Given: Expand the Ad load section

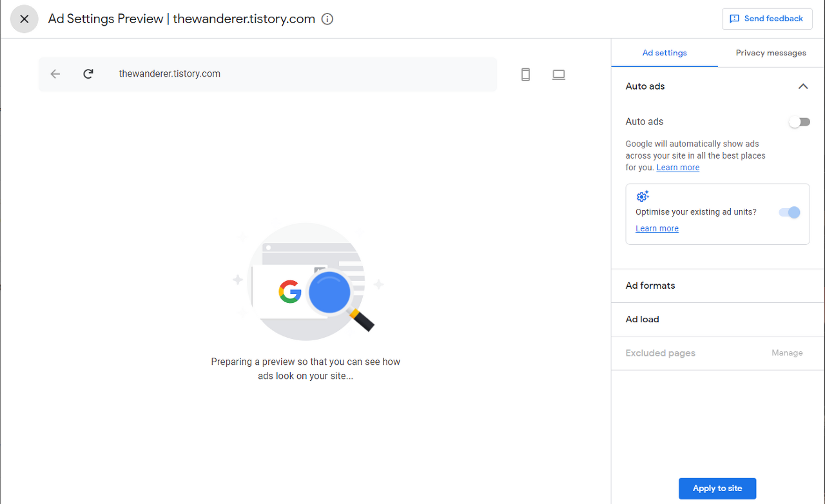Looking at the screenshot, I should click(718, 319).
